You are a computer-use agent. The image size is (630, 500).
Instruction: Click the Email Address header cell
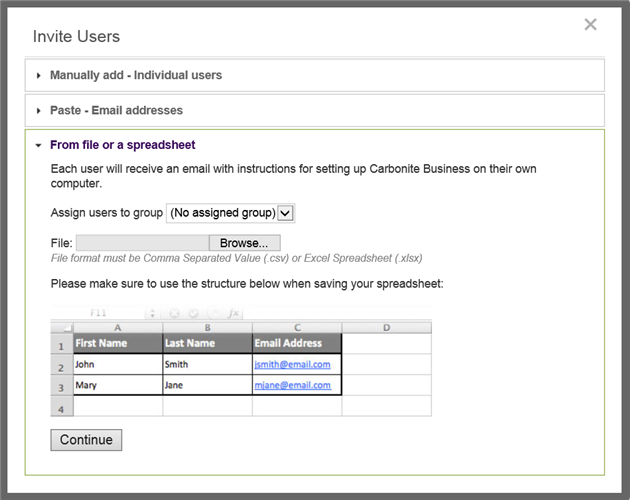click(297, 343)
